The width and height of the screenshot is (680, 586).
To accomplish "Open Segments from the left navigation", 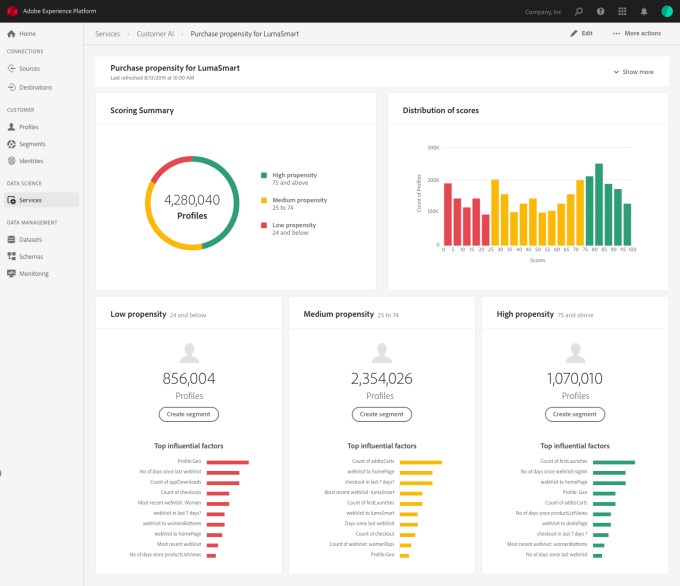I will coord(32,144).
